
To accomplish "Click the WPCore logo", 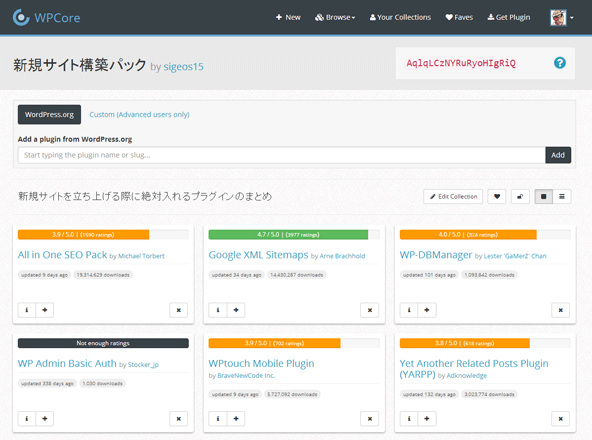I will 46,17.
